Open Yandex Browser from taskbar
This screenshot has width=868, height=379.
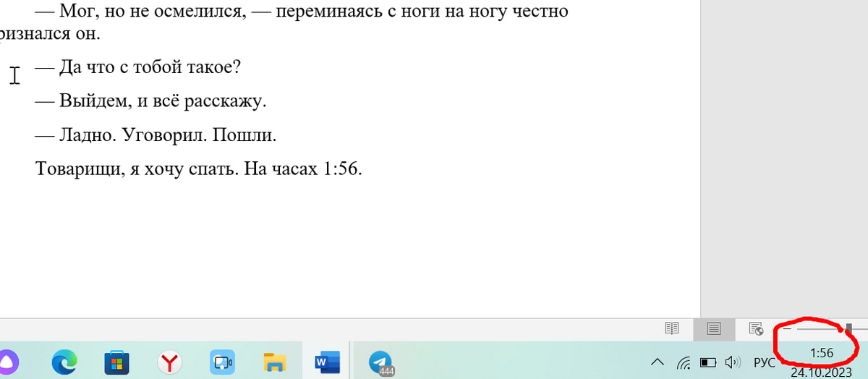pyautogui.click(x=169, y=362)
